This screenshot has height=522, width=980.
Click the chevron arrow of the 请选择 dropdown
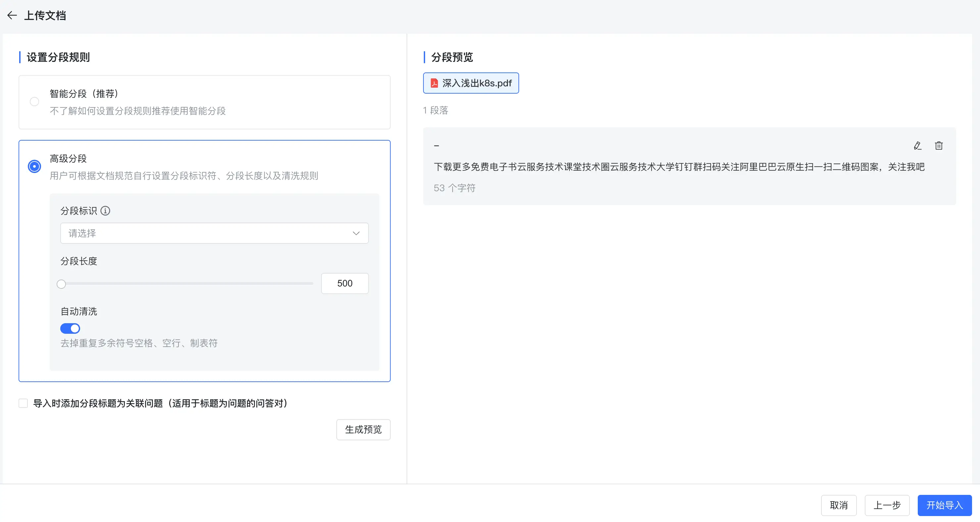(x=356, y=233)
